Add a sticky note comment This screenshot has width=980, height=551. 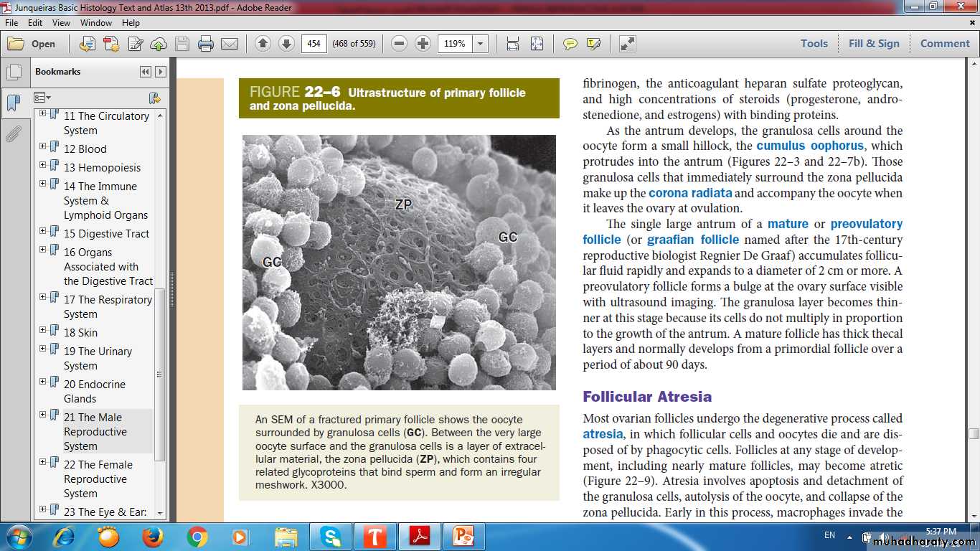click(570, 44)
